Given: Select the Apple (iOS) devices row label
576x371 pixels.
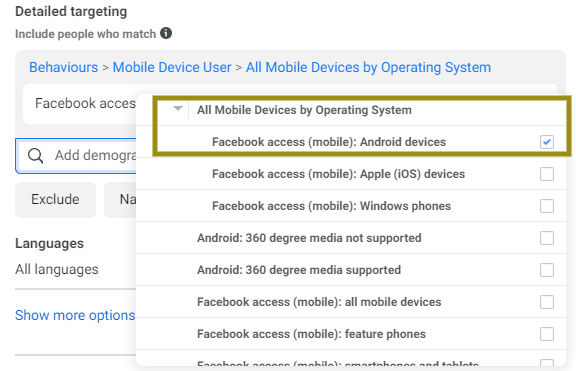Looking at the screenshot, I should [338, 174].
